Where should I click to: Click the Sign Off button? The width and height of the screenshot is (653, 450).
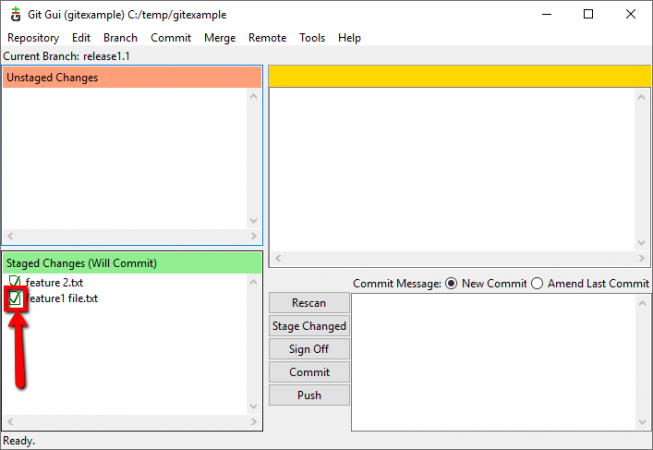tap(309, 349)
